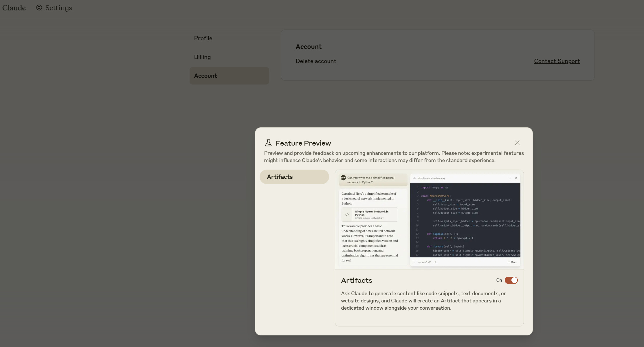Image resolution: width=644 pixels, height=347 pixels.
Task: Follow the Contact Support link
Action: coord(557,61)
